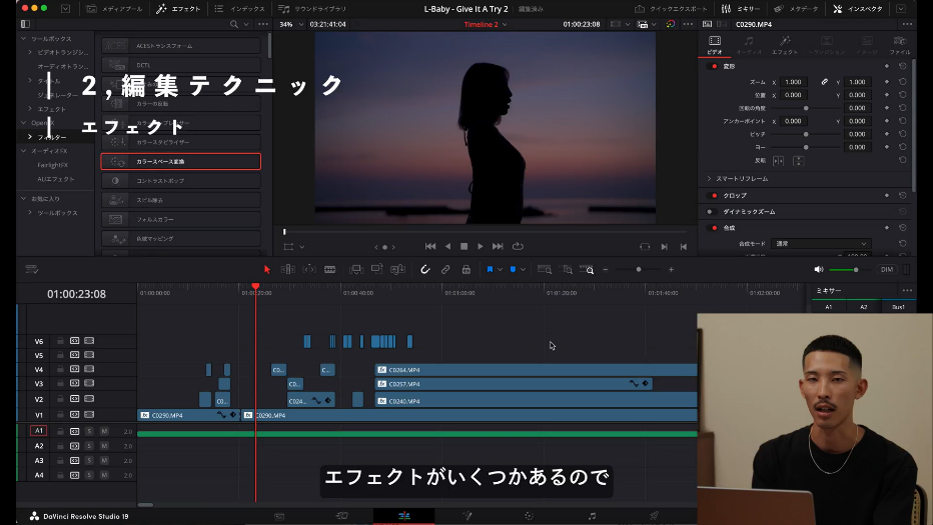This screenshot has height=525, width=933.
Task: Switch to the エフェクト inspector tab
Action: pyautogui.click(x=784, y=45)
